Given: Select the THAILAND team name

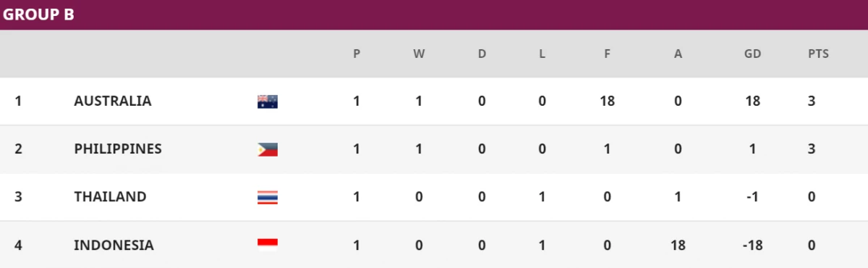Looking at the screenshot, I should pyautogui.click(x=110, y=197).
